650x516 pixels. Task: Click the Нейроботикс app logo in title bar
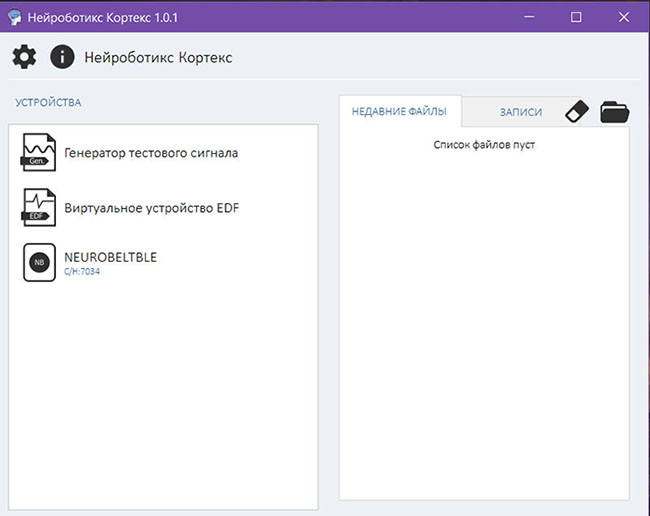[x=13, y=16]
